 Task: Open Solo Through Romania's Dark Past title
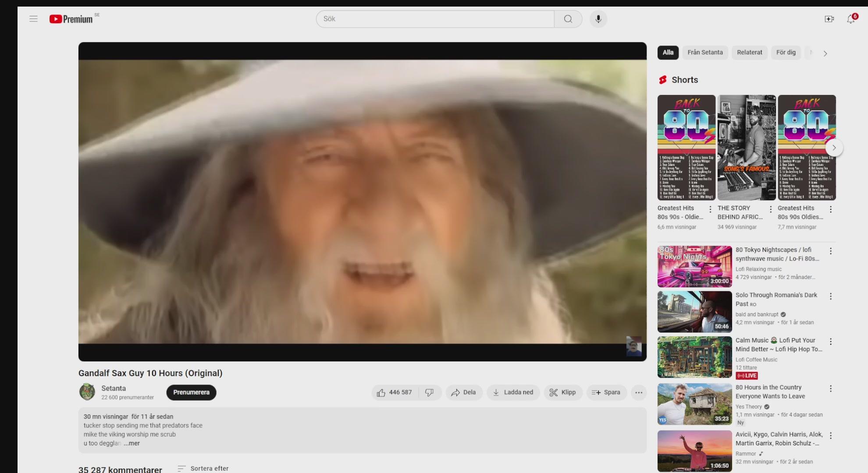776,300
